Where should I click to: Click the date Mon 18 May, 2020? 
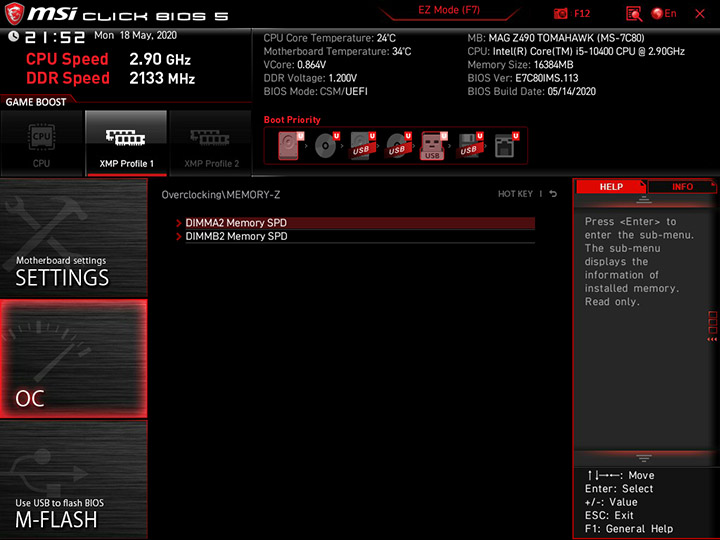point(135,35)
